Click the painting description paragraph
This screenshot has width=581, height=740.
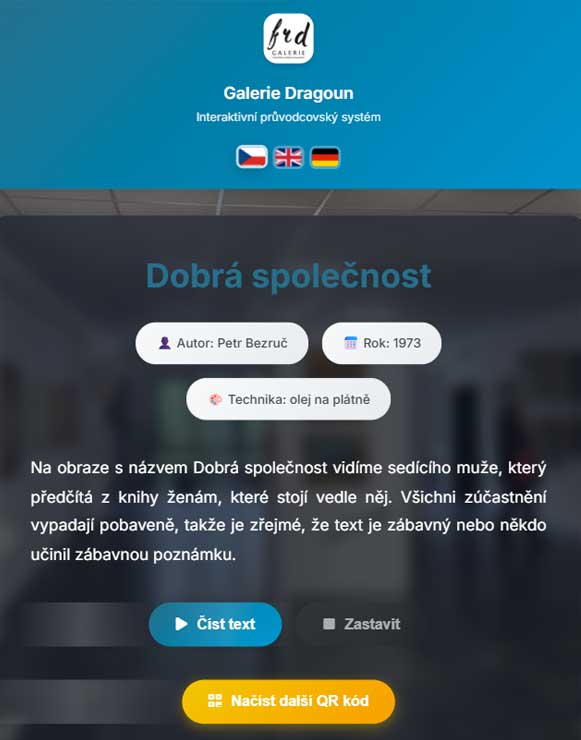(x=288, y=511)
